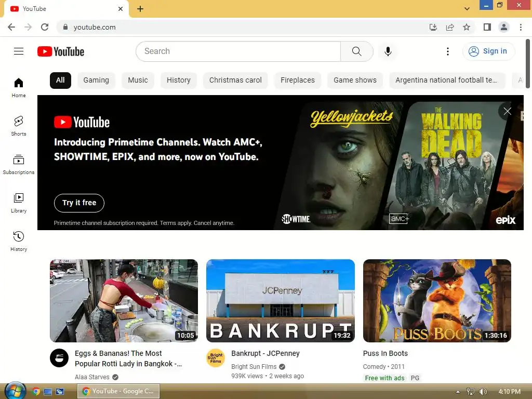The width and height of the screenshot is (532, 399).
Task: Select the All filter chip
Action: click(x=60, y=81)
